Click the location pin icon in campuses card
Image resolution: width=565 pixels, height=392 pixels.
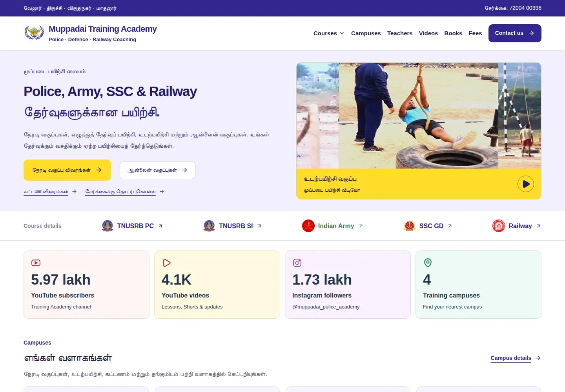point(428,263)
